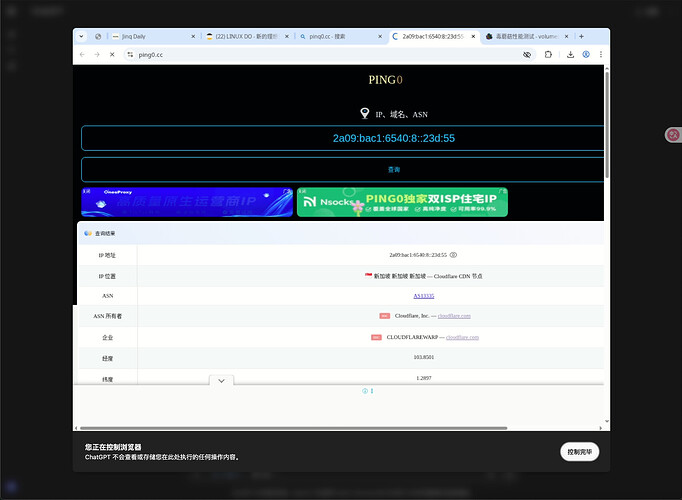Open the browser extensions puzzle icon

(548, 54)
